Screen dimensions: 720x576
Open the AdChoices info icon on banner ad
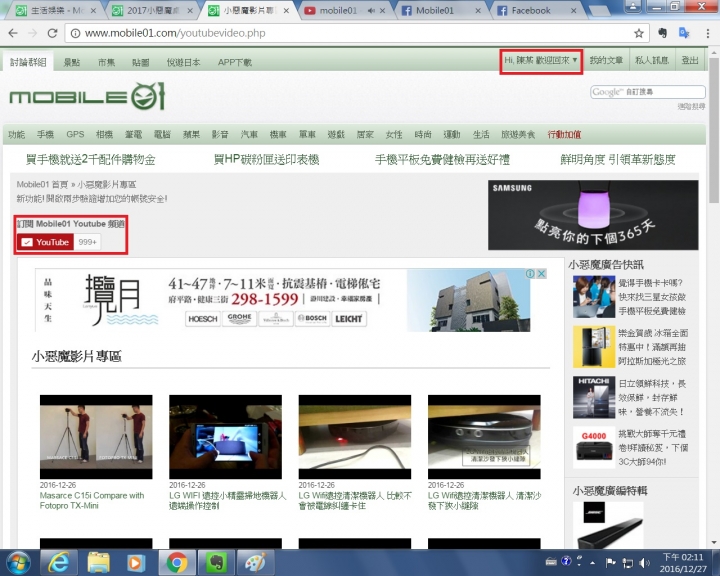530,274
